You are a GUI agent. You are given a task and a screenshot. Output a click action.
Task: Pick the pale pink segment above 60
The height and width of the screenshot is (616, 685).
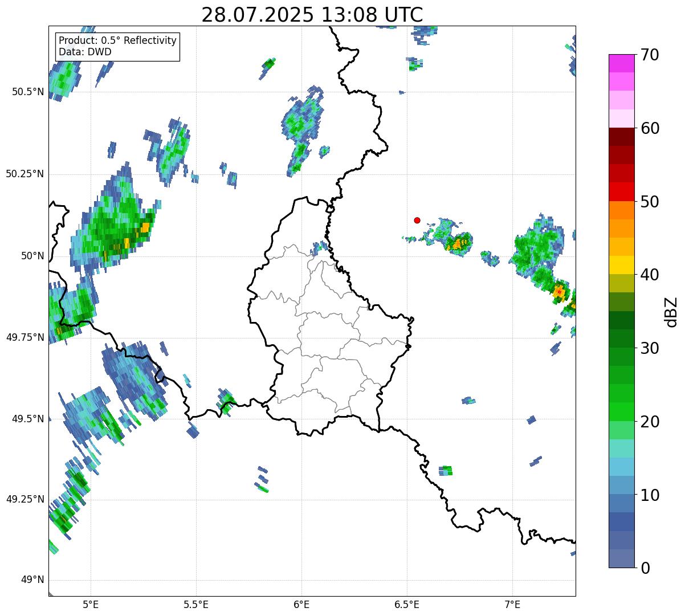621,119
